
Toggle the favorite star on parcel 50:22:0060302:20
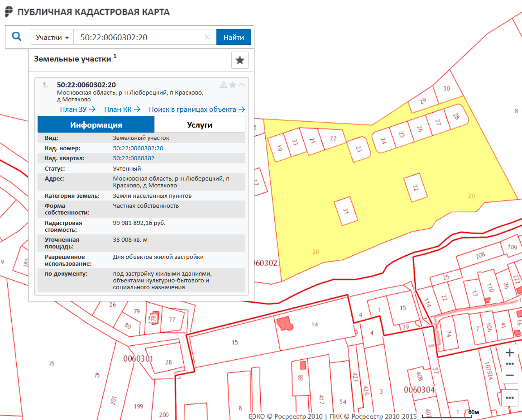(233, 85)
